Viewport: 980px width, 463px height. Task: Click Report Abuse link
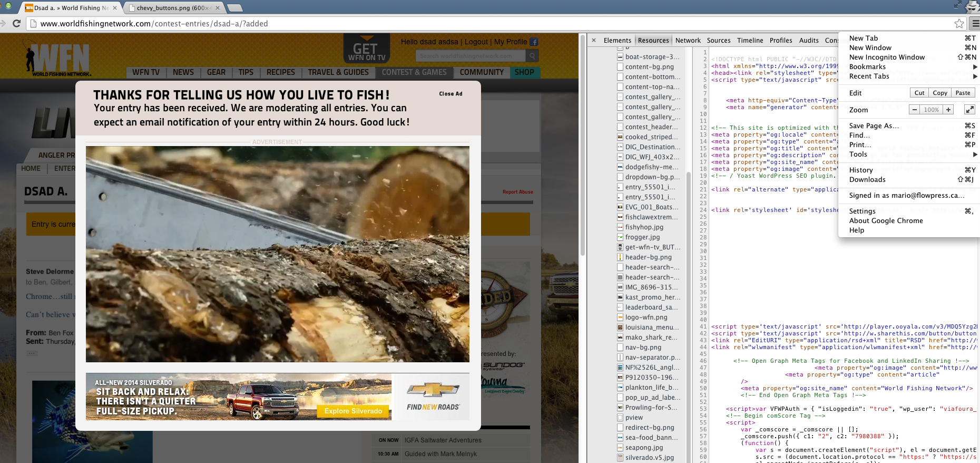coord(517,192)
